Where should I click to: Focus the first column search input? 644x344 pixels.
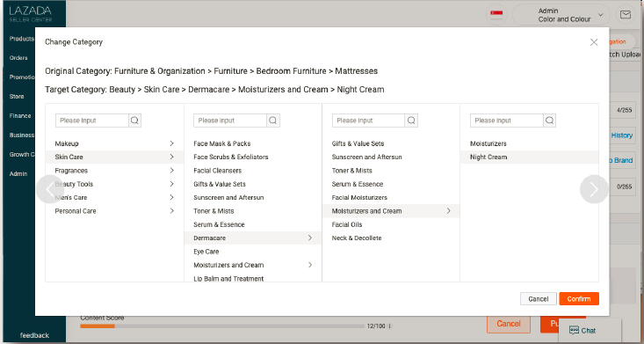92,121
